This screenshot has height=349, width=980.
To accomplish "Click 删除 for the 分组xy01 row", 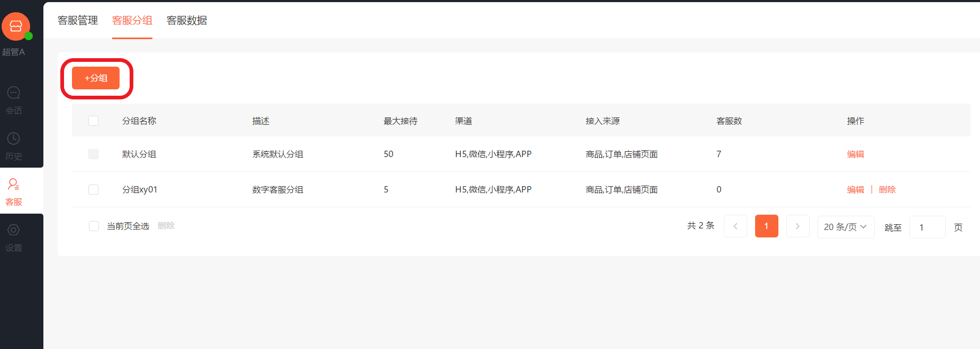I will (887, 189).
